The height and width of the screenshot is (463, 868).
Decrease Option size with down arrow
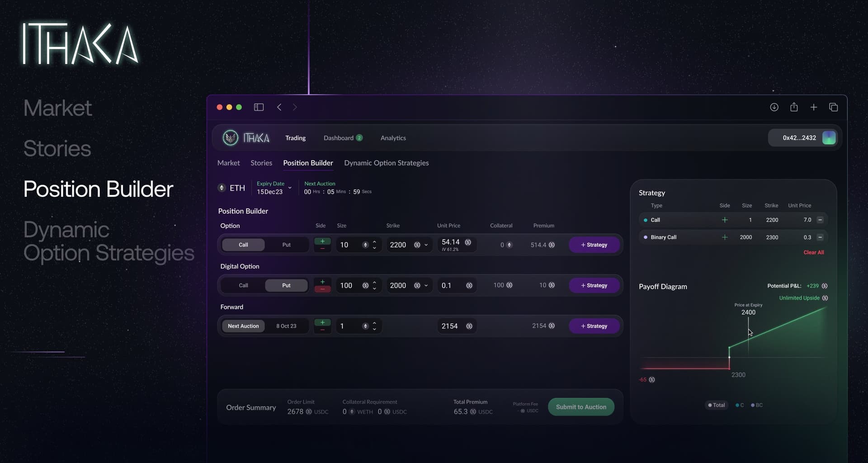point(374,248)
